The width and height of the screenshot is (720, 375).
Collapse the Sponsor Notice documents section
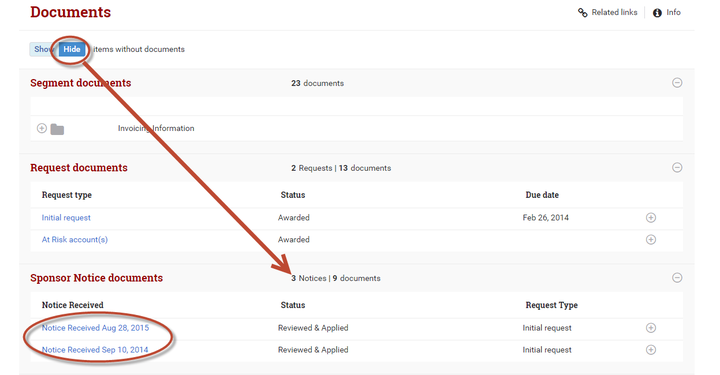point(677,278)
